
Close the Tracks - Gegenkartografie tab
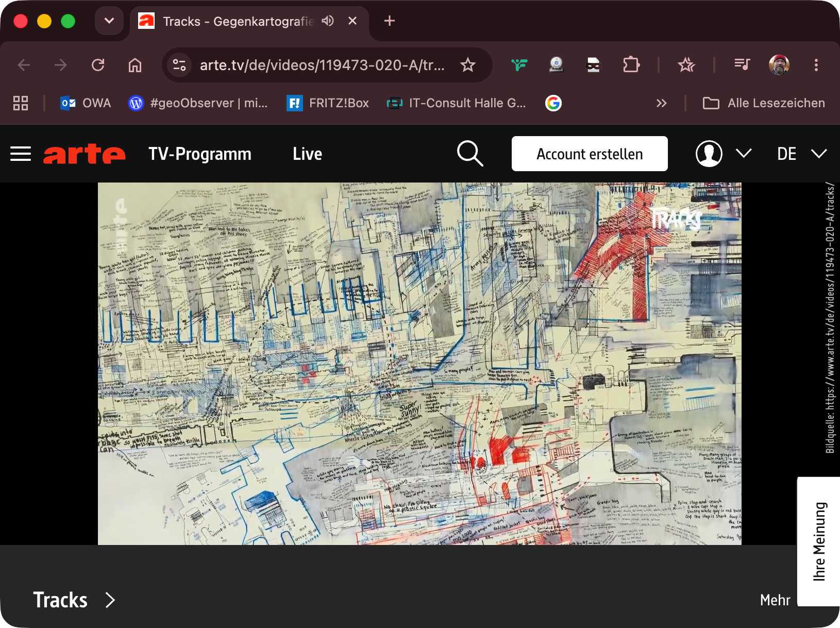pos(352,21)
